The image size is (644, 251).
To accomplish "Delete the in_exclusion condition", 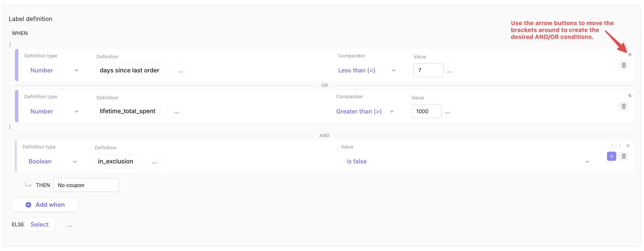I will pos(624,156).
